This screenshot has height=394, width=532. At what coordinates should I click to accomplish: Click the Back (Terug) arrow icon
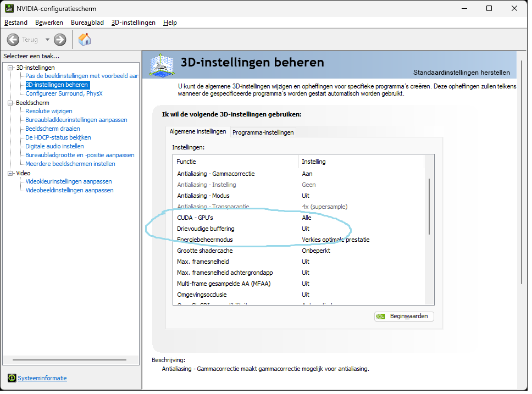click(13, 40)
